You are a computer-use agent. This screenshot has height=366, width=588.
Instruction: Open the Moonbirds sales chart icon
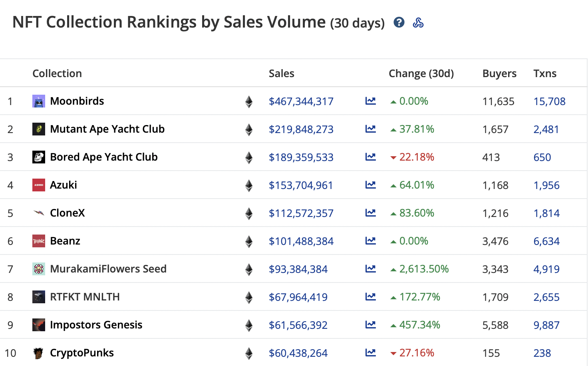[371, 101]
